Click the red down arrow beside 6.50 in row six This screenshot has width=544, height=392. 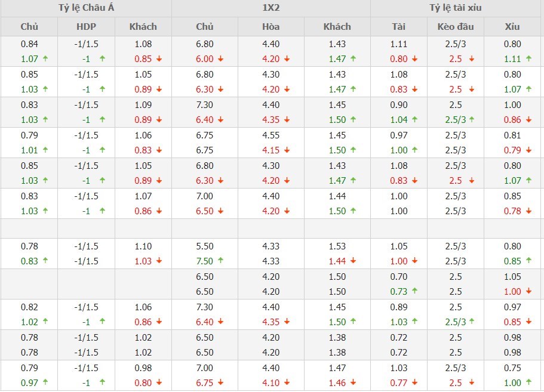pos(221,211)
